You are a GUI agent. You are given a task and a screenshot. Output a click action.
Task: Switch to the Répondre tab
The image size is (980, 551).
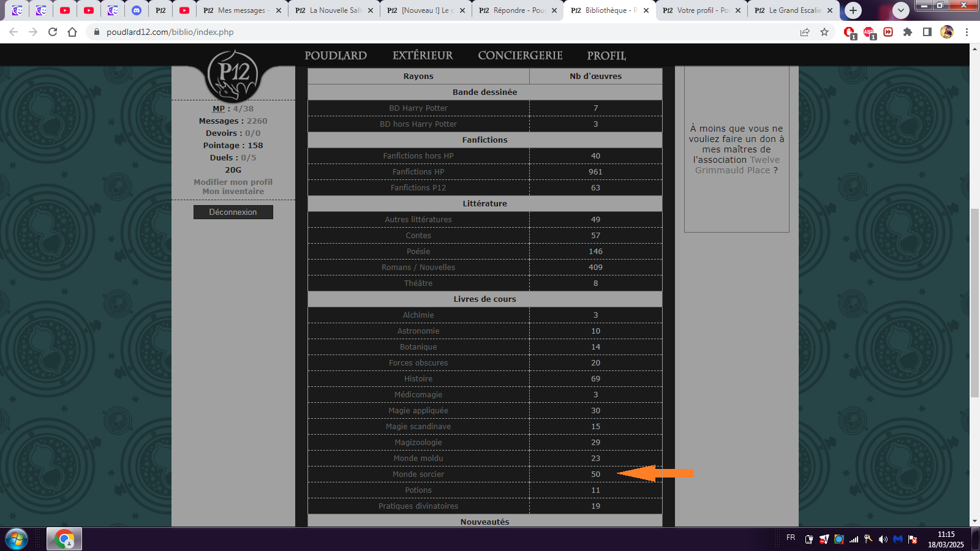pyautogui.click(x=518, y=10)
